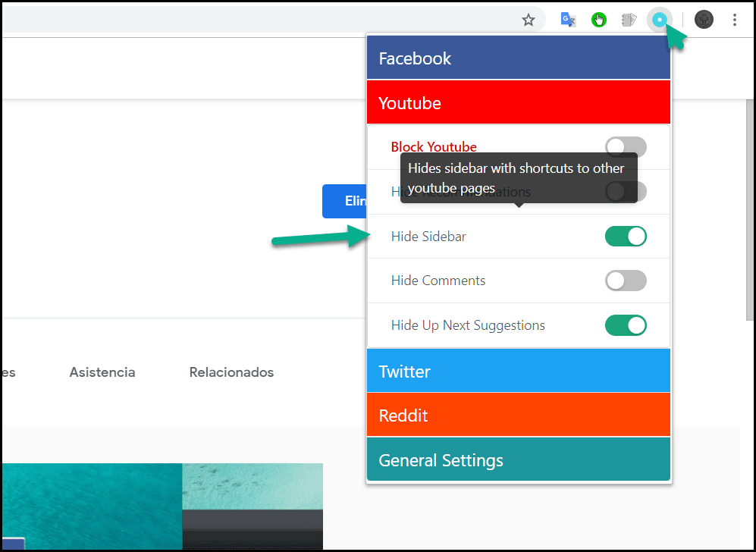Image resolution: width=756 pixels, height=552 pixels.
Task: Turn off the Hide Sidebar toggle
Action: click(626, 237)
